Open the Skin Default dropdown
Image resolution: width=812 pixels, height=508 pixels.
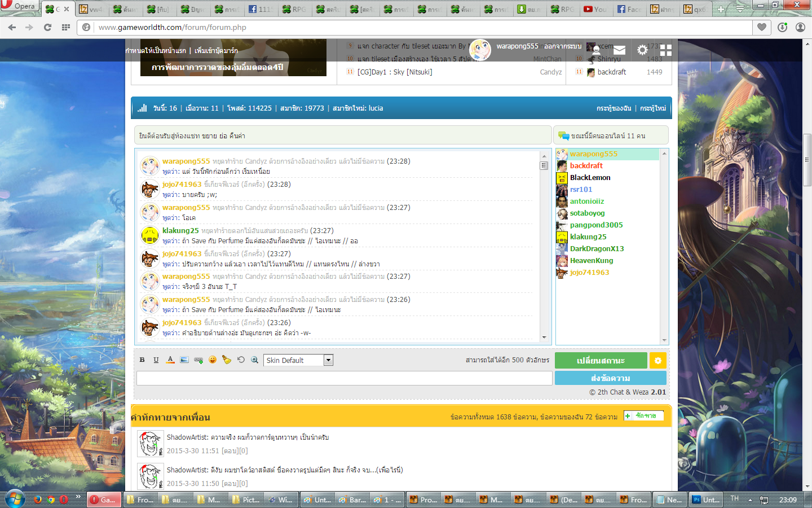(x=298, y=360)
